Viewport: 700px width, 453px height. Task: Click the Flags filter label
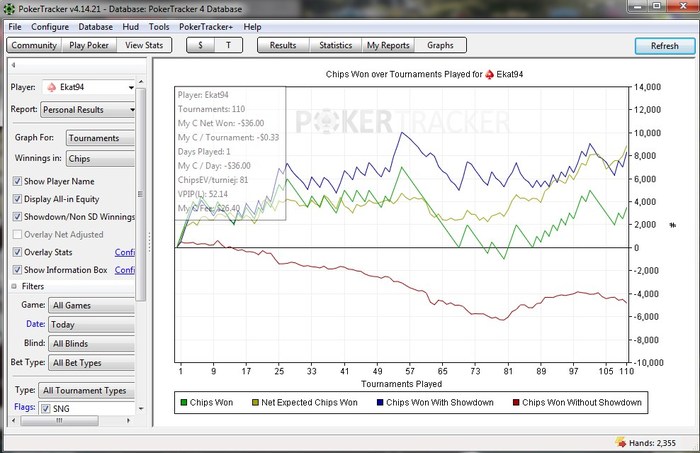pos(25,407)
